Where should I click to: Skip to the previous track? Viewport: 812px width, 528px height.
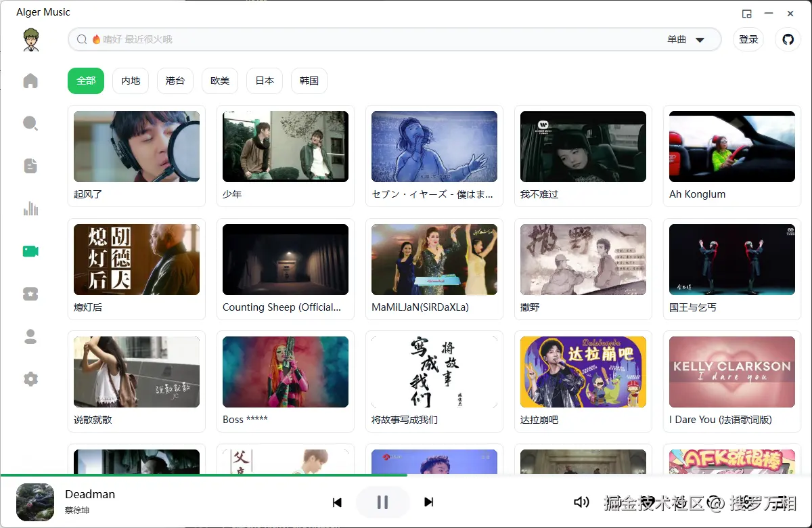click(x=337, y=502)
